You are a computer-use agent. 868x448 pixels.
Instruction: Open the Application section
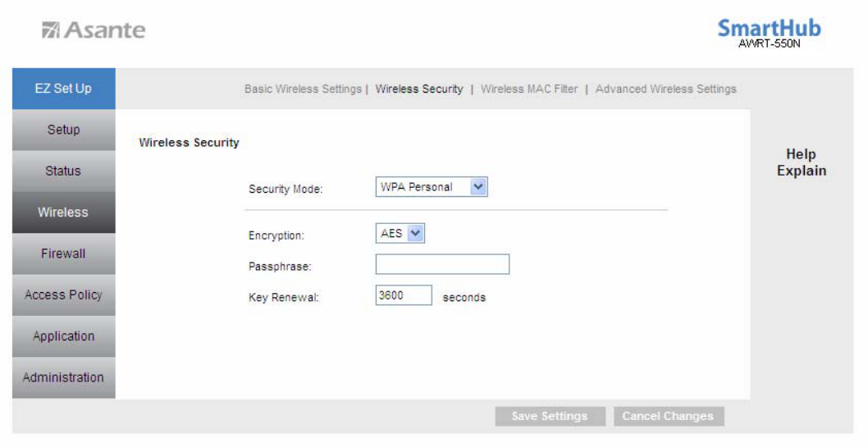pyautogui.click(x=63, y=336)
